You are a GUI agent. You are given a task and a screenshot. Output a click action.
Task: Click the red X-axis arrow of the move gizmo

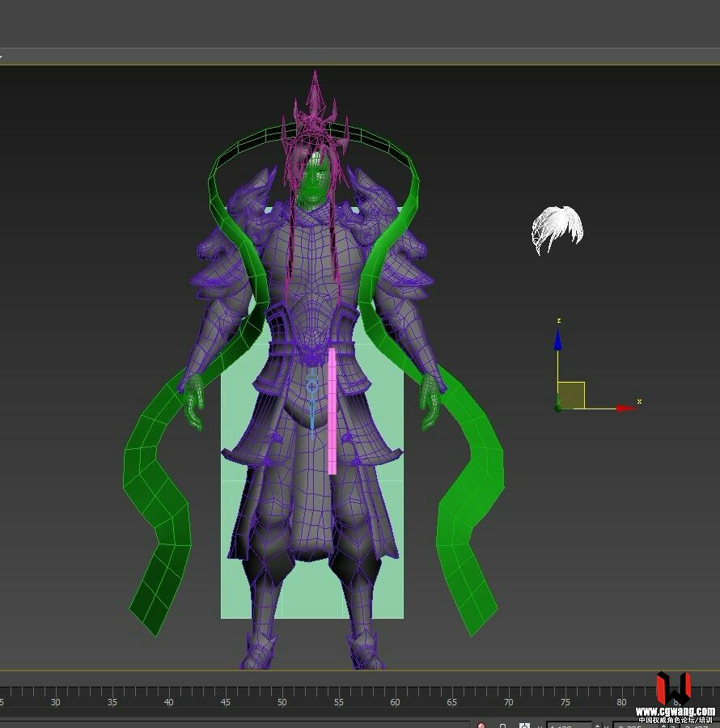tap(626, 408)
